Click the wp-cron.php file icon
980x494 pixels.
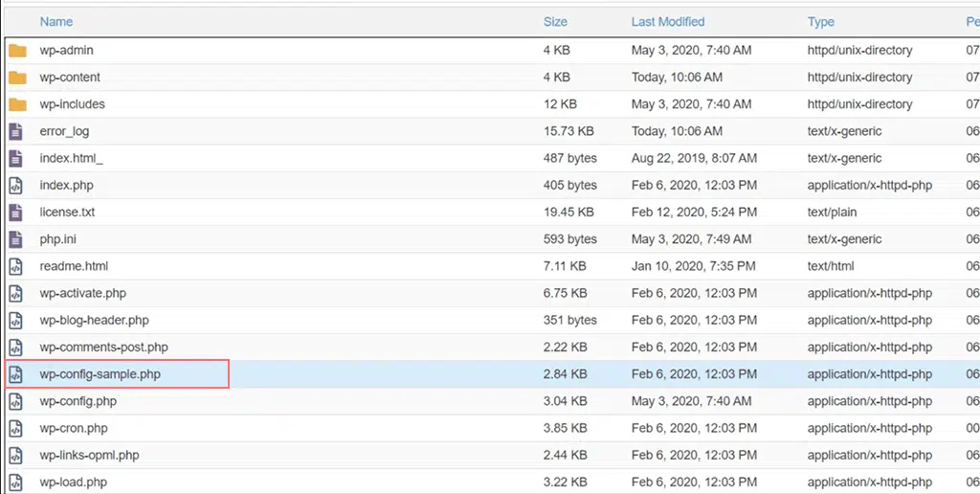(x=15, y=428)
